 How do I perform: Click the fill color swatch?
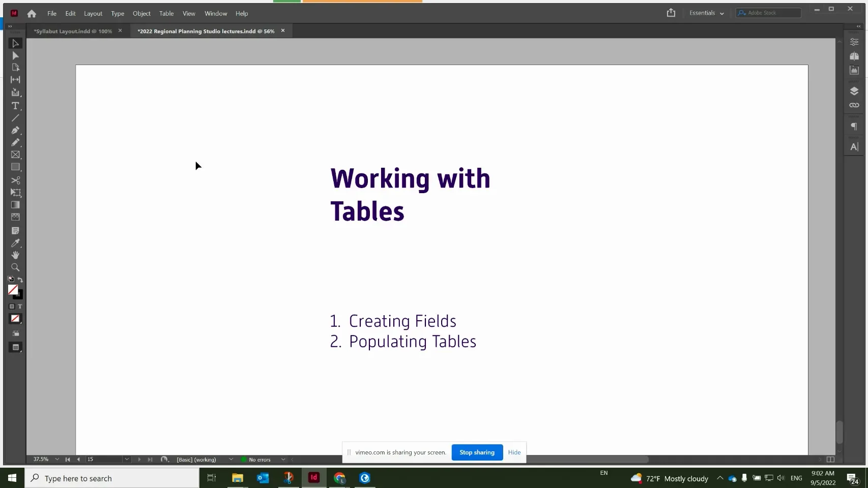13,289
